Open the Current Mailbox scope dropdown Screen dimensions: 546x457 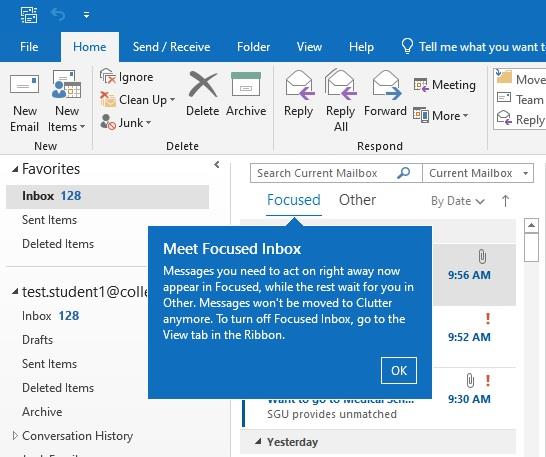pos(478,173)
